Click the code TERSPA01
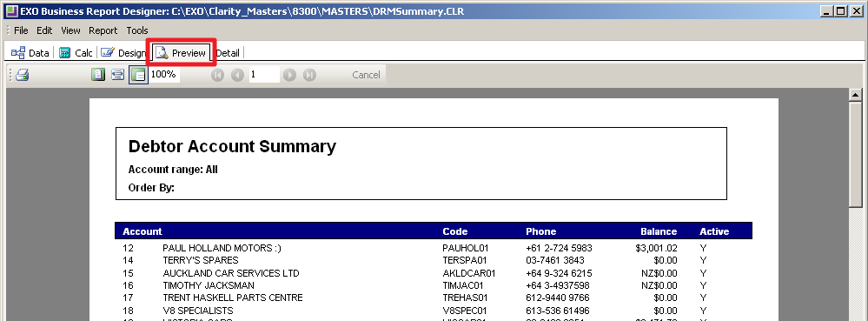This screenshot has width=868, height=321. pos(465,260)
